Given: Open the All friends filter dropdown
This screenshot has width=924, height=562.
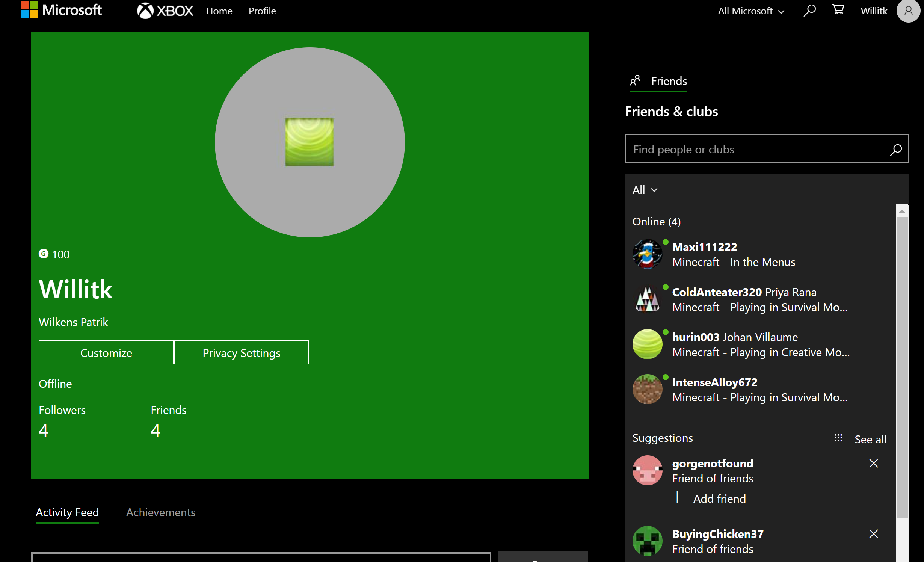Looking at the screenshot, I should pyautogui.click(x=645, y=190).
